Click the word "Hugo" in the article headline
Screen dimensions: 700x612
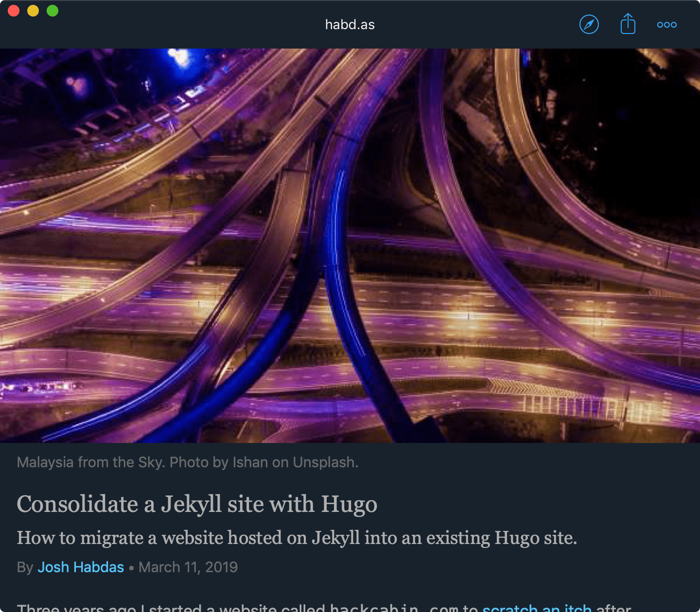point(349,504)
